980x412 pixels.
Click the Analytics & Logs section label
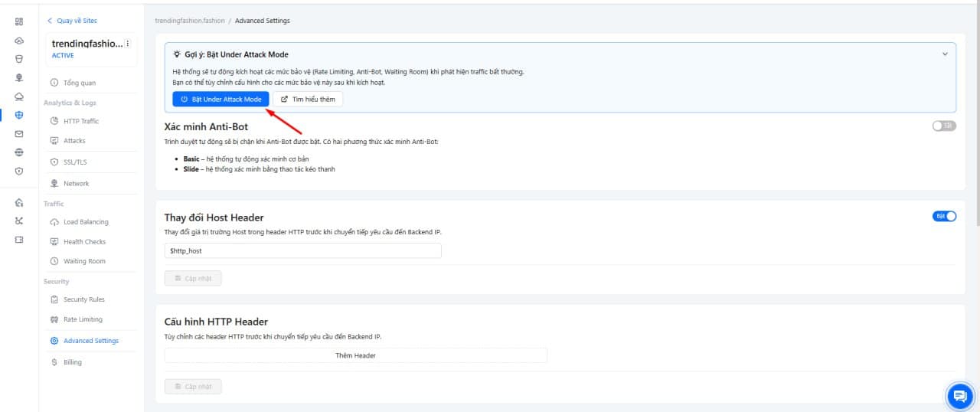[70, 103]
